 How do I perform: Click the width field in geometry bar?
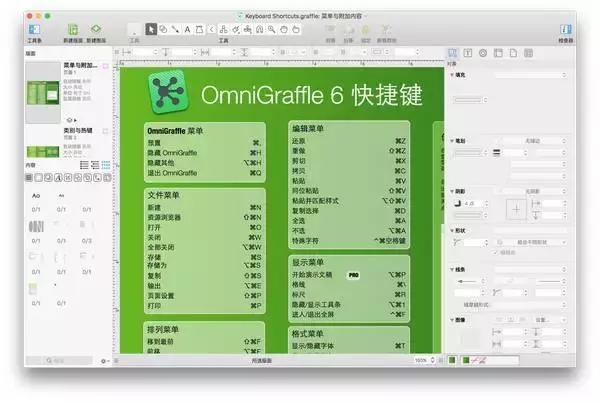(x=223, y=52)
